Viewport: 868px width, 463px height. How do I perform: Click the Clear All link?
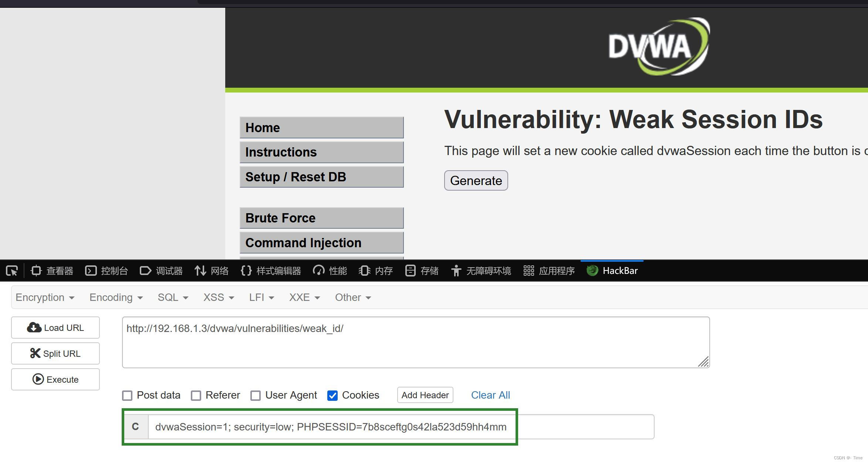tap(490, 395)
